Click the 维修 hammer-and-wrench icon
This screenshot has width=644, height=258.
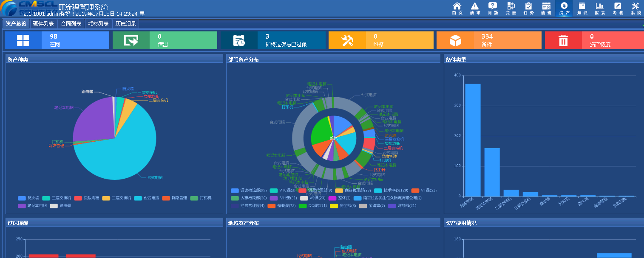pyautogui.click(x=347, y=40)
